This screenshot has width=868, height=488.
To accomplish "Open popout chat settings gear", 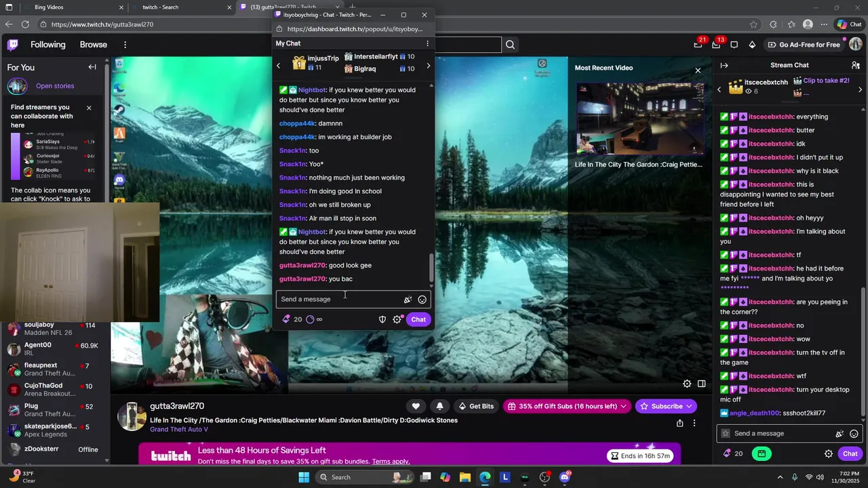I will (x=397, y=319).
